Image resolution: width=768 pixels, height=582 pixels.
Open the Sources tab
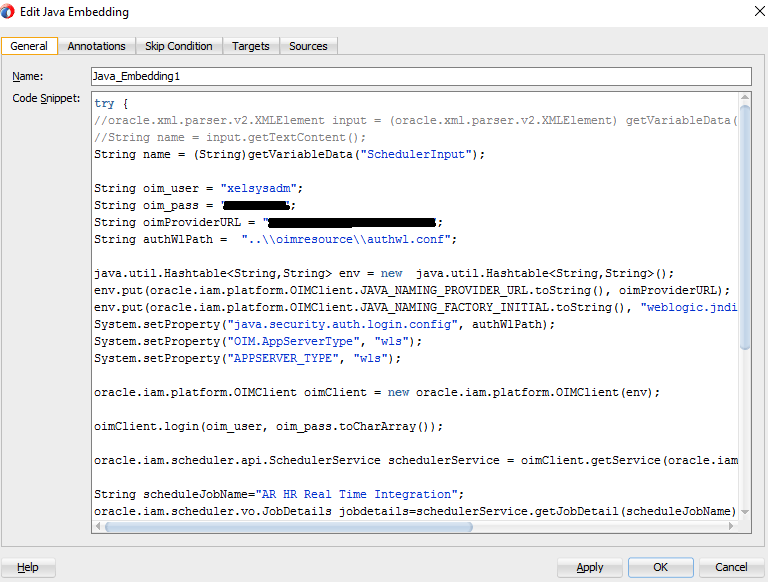[x=308, y=46]
